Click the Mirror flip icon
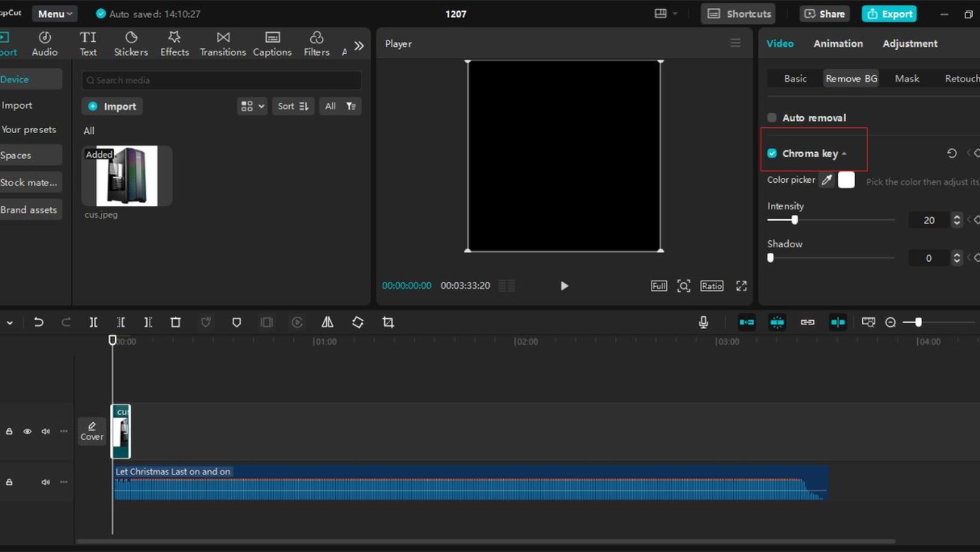Viewport: 980px width, 552px height. coord(327,322)
